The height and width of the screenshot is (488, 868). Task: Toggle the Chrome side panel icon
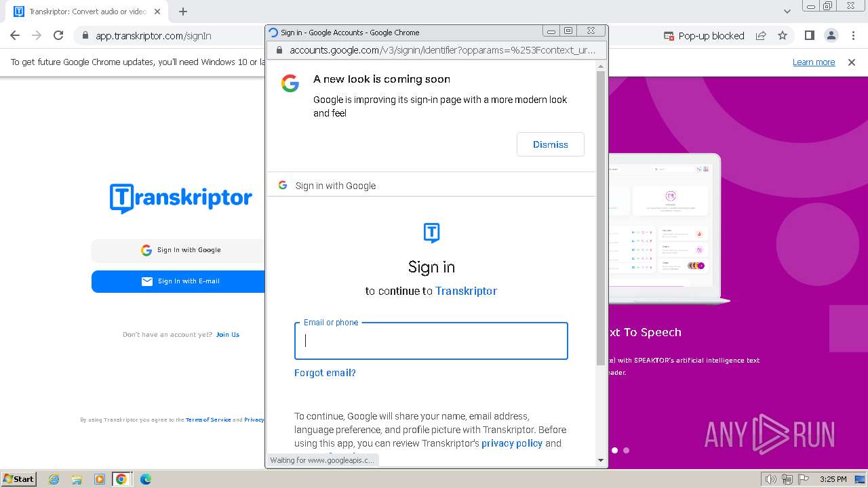[810, 35]
